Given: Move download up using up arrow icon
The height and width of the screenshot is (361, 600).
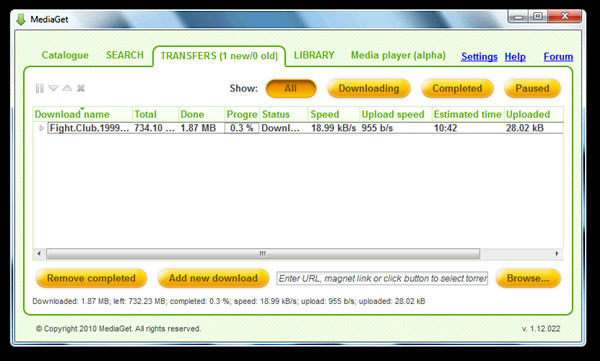Looking at the screenshot, I should pyautogui.click(x=67, y=88).
